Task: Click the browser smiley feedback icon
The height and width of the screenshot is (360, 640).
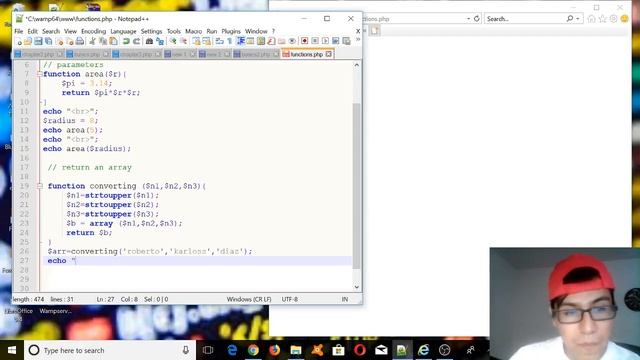Action: (x=624, y=19)
